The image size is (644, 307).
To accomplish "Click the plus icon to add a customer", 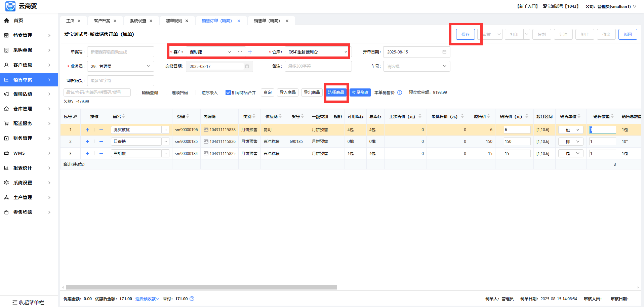I will (x=250, y=52).
